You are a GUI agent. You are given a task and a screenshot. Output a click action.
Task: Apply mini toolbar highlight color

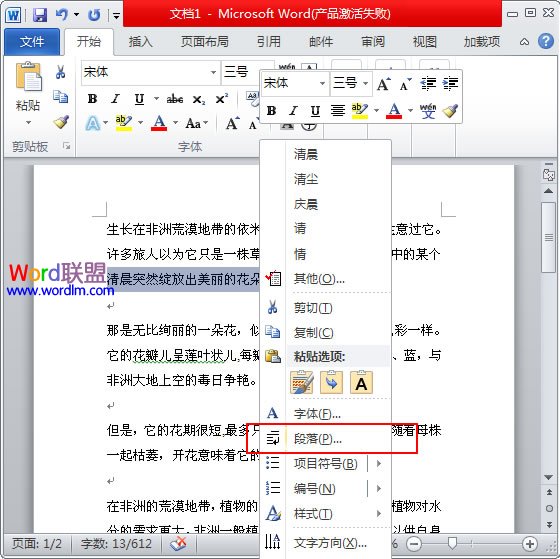[x=360, y=111]
